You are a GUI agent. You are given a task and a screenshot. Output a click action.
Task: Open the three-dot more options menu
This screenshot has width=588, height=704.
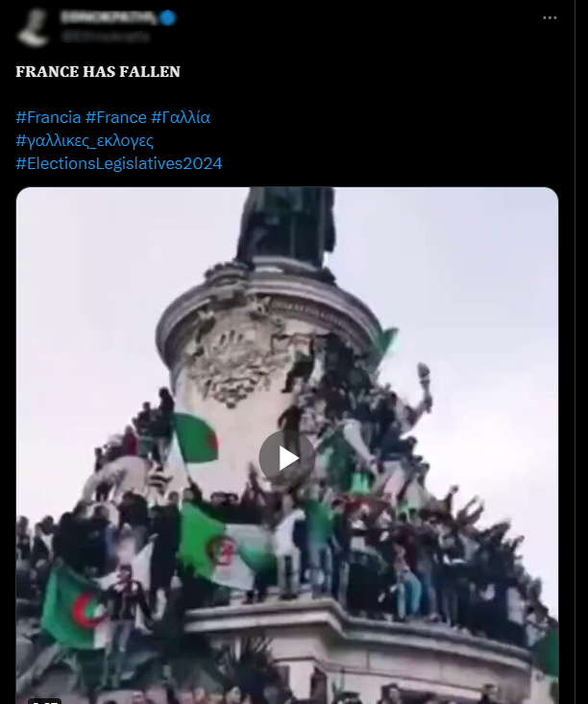point(550,17)
